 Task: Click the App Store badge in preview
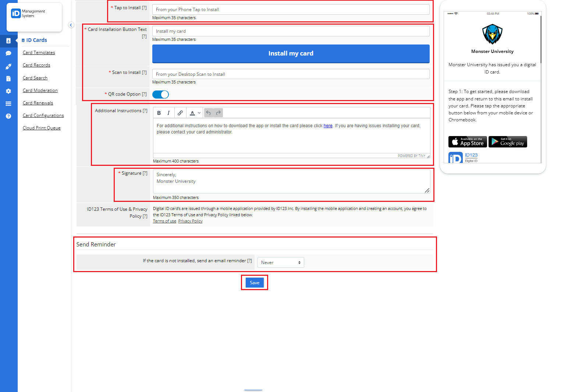point(468,142)
